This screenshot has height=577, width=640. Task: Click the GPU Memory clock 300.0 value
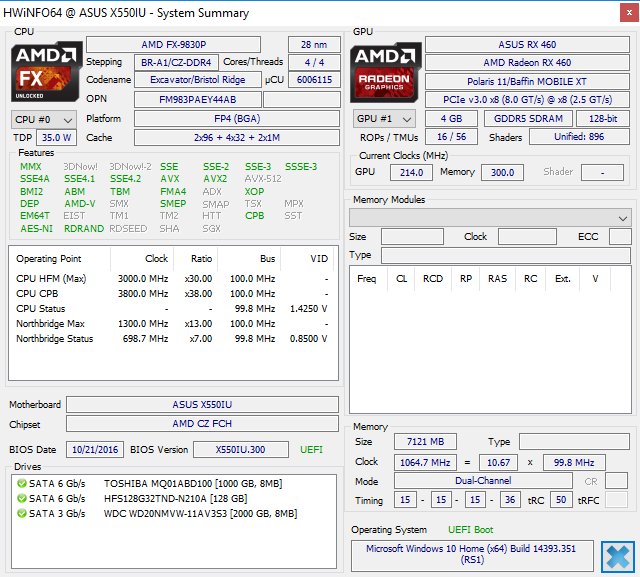coord(502,173)
